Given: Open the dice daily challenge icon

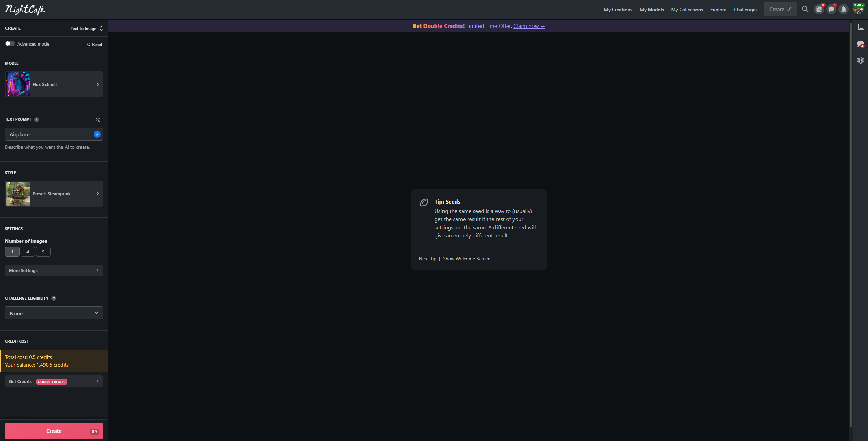Looking at the screenshot, I should (819, 9).
